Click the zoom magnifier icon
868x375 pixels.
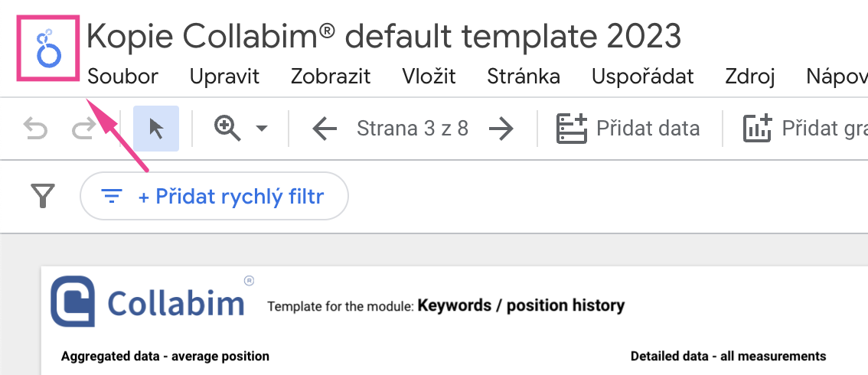[227, 129]
